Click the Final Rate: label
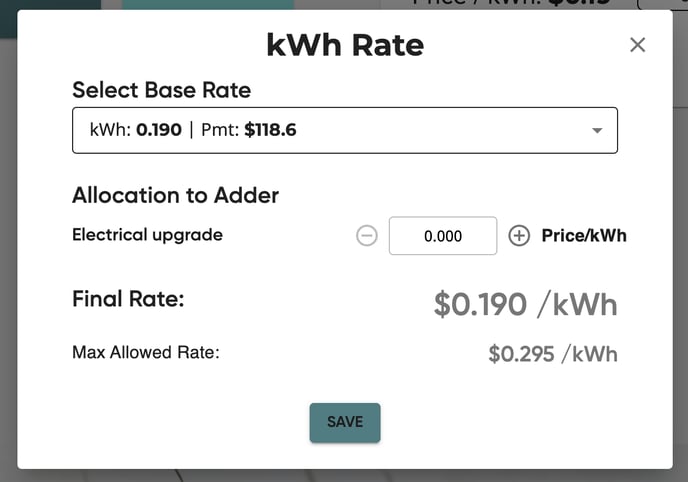The width and height of the screenshot is (688, 482). point(128,299)
